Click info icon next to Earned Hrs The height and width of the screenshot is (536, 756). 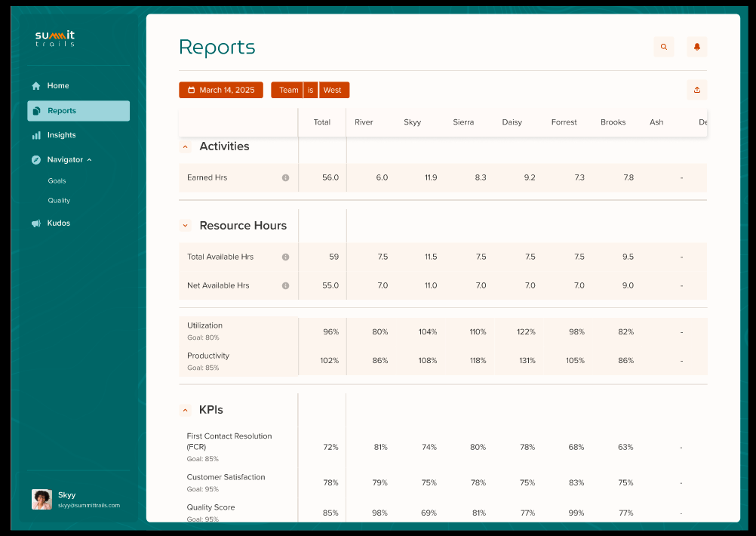(x=285, y=178)
